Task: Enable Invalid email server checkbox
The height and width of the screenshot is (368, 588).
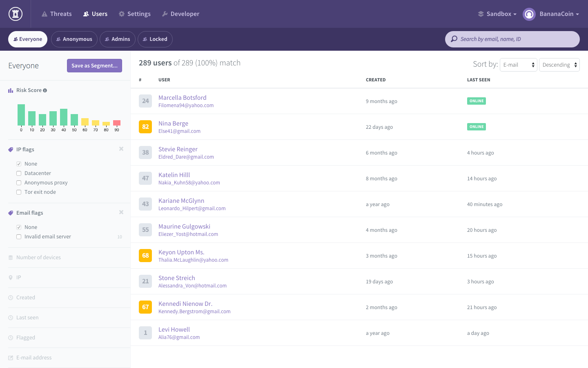Action: 19,237
